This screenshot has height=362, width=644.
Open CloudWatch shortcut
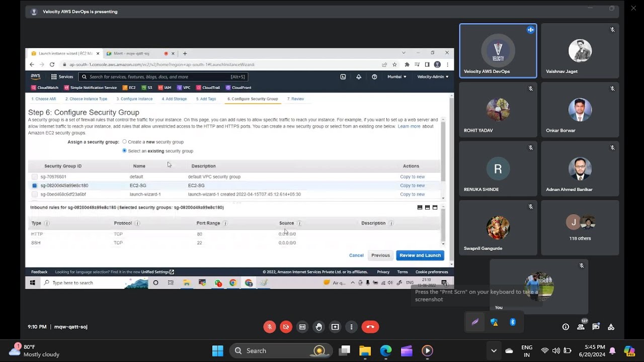(x=45, y=87)
